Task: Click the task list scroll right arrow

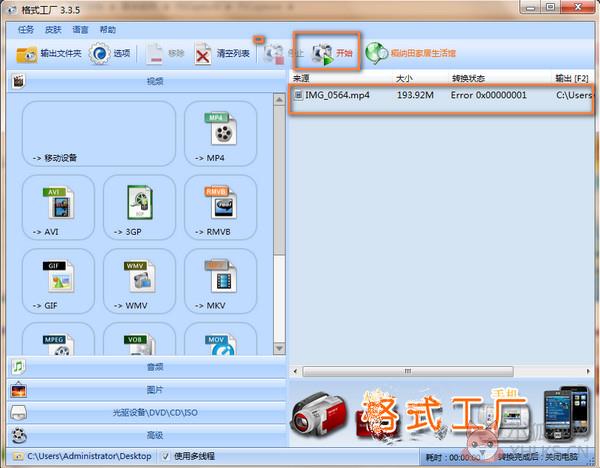Action: tap(588, 371)
